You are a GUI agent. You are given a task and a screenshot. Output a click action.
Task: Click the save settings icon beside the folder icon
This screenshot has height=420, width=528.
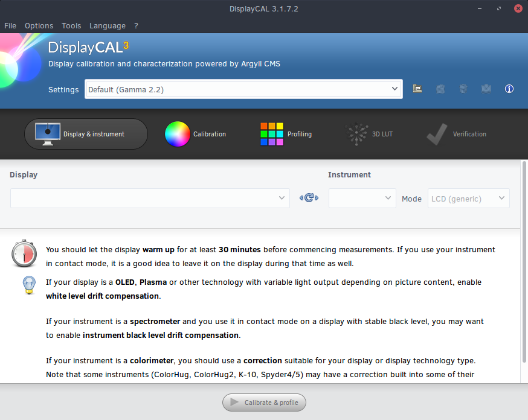(x=440, y=89)
